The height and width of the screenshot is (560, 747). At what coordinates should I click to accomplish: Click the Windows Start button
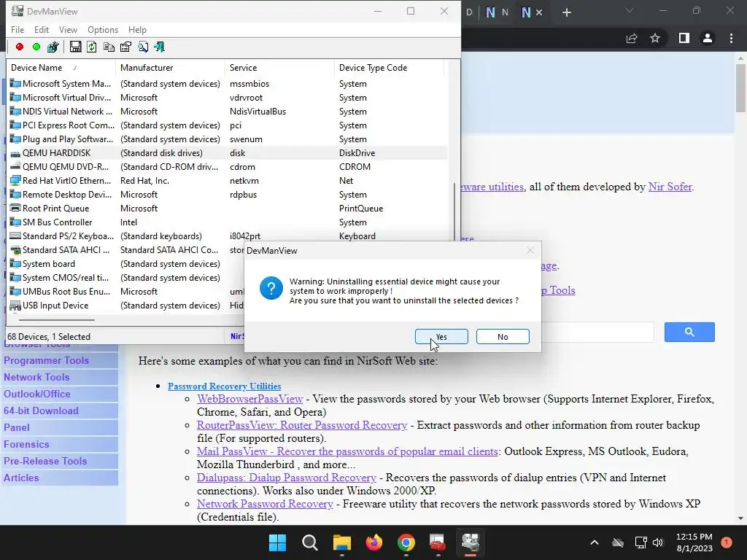click(x=277, y=542)
